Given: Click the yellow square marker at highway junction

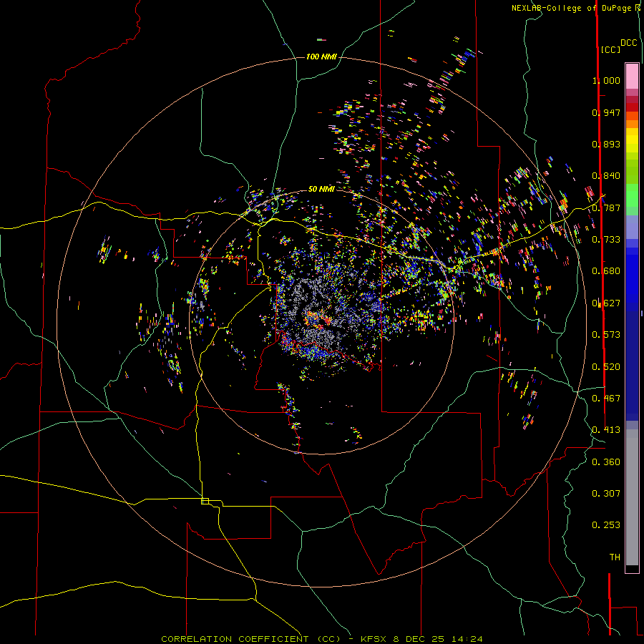Looking at the screenshot, I should point(205,501).
